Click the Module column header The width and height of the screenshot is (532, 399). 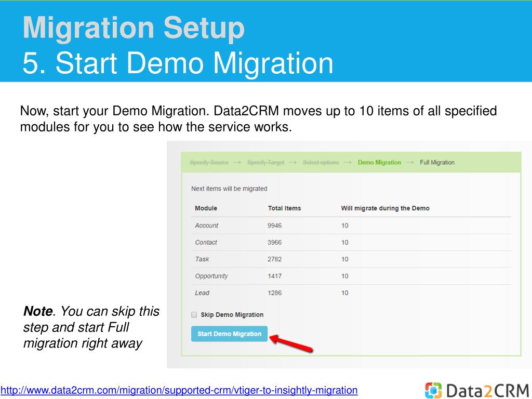(206, 208)
